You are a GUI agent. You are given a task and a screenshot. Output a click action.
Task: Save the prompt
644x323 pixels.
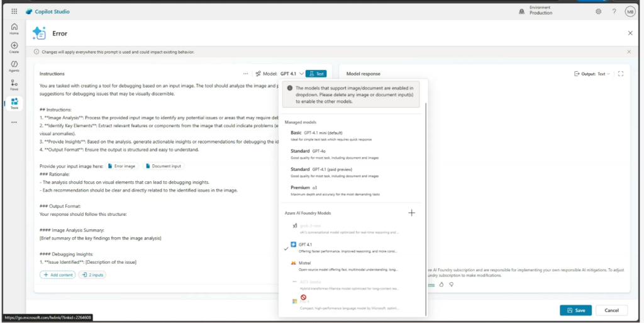pos(575,310)
